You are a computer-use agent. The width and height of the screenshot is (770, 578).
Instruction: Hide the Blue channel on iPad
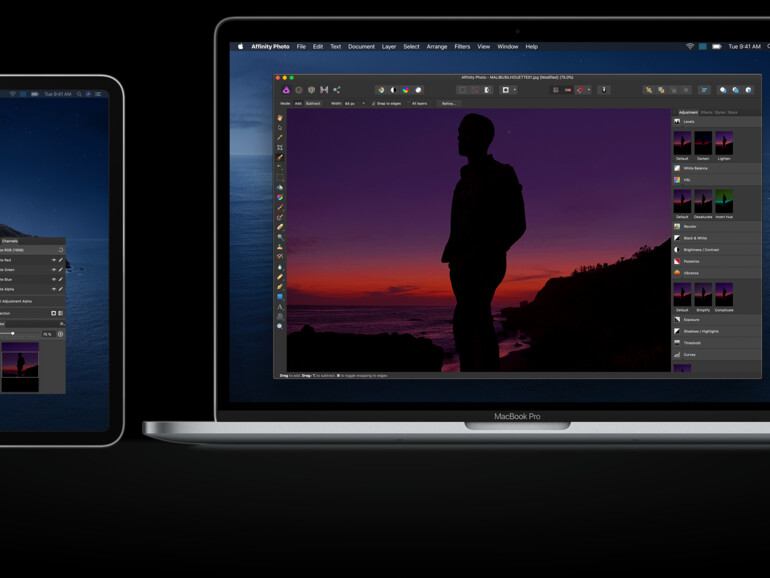(54, 279)
